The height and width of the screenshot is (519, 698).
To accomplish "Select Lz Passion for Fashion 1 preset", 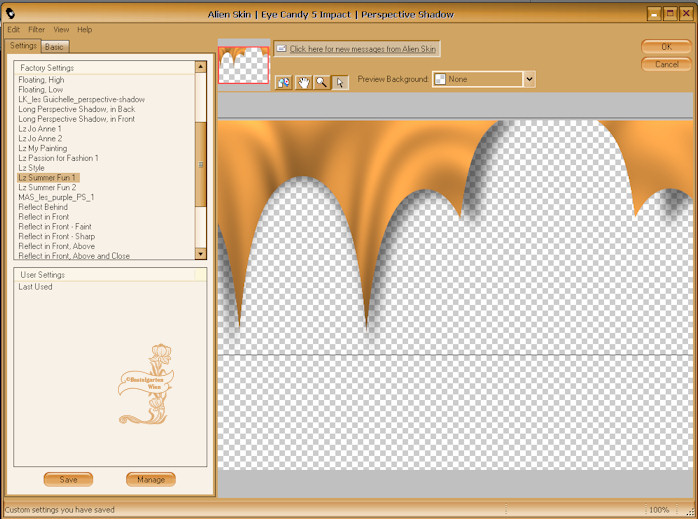I will pyautogui.click(x=58, y=158).
